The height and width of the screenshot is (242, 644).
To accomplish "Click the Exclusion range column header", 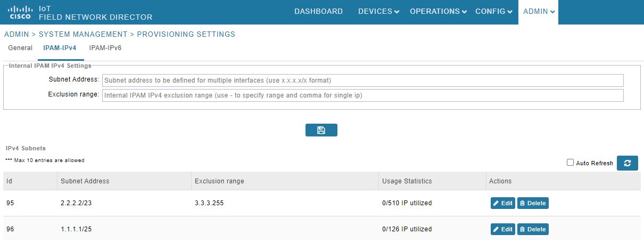I will (x=285, y=181).
